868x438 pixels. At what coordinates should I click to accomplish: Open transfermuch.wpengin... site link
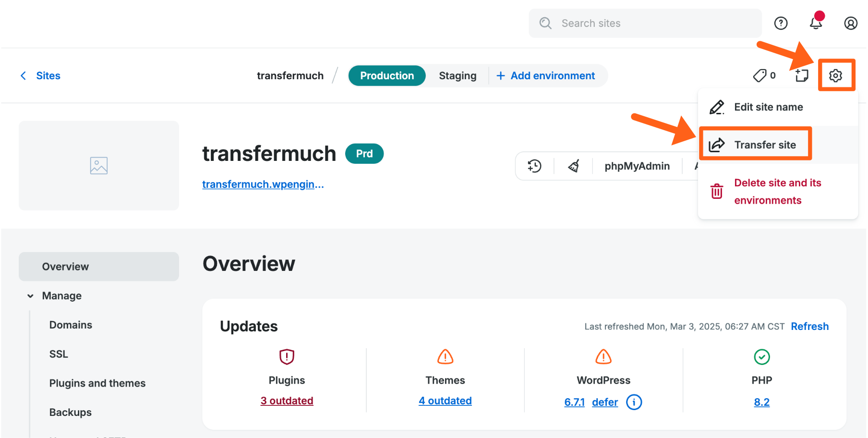click(263, 184)
